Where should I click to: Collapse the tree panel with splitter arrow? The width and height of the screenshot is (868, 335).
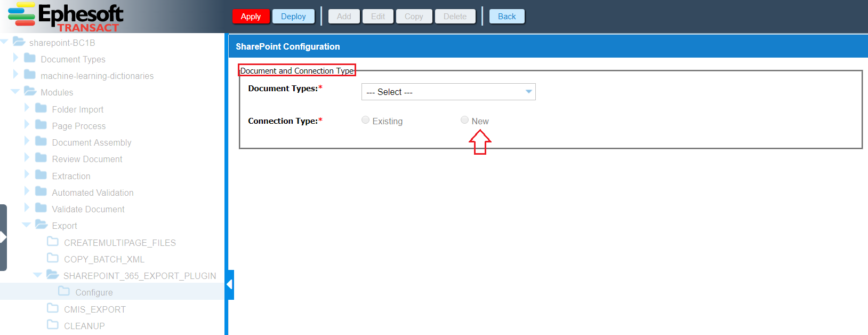(x=230, y=284)
